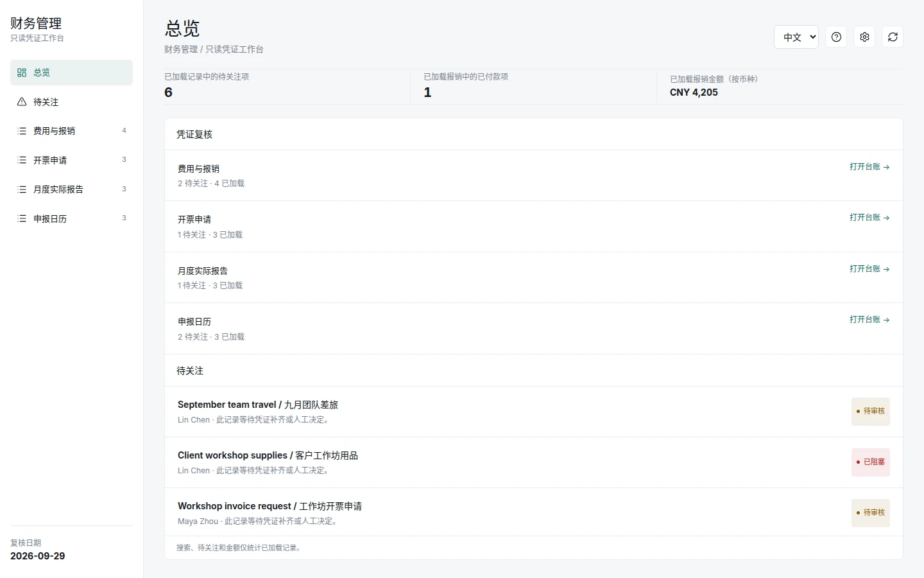Open 费用与报销 sidebar item

(71, 131)
